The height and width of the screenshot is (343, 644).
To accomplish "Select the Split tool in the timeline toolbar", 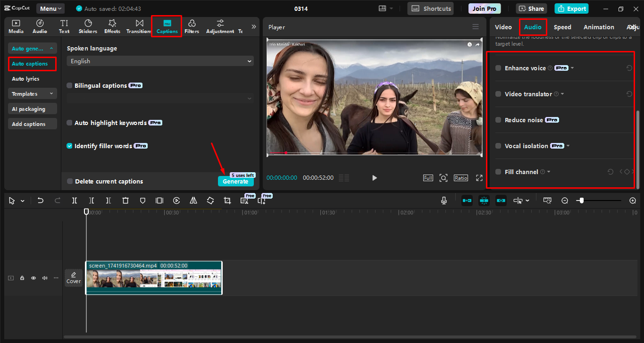I will pyautogui.click(x=74, y=201).
